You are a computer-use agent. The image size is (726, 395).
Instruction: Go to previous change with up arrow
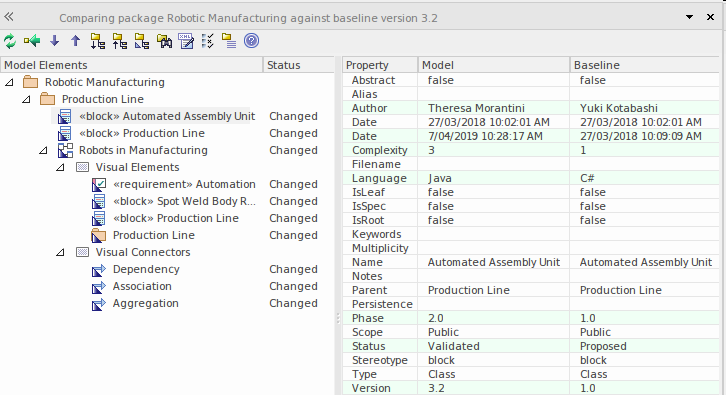point(75,41)
